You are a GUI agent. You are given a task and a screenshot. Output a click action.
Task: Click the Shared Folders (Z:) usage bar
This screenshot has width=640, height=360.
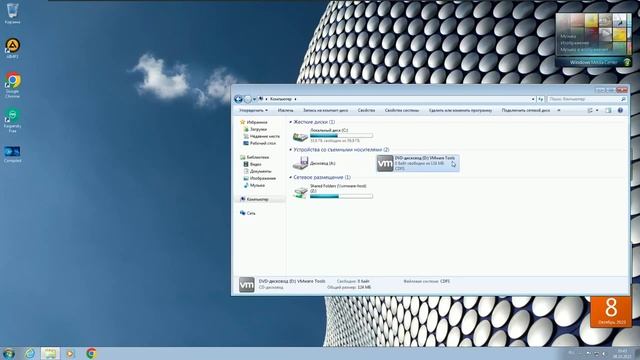pyautogui.click(x=341, y=196)
